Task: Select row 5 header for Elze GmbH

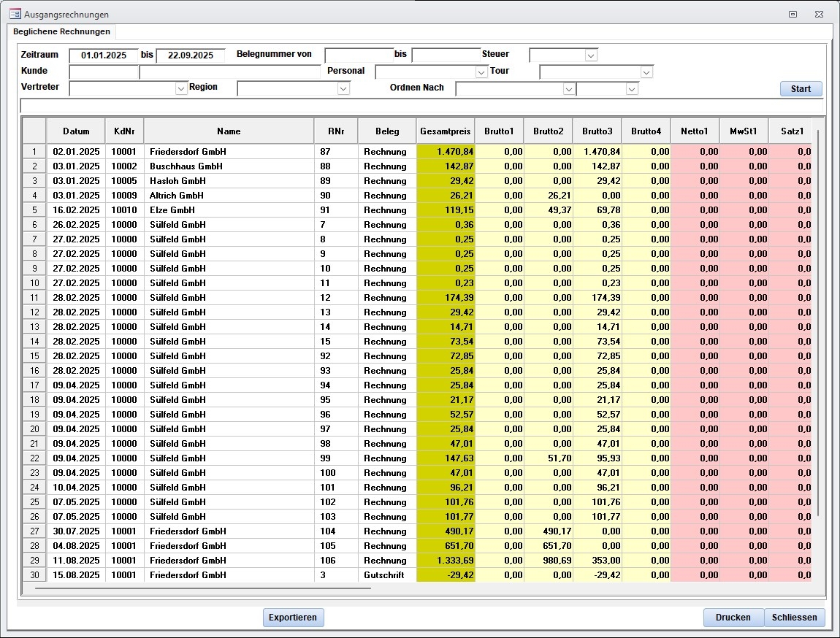Action: click(34, 210)
